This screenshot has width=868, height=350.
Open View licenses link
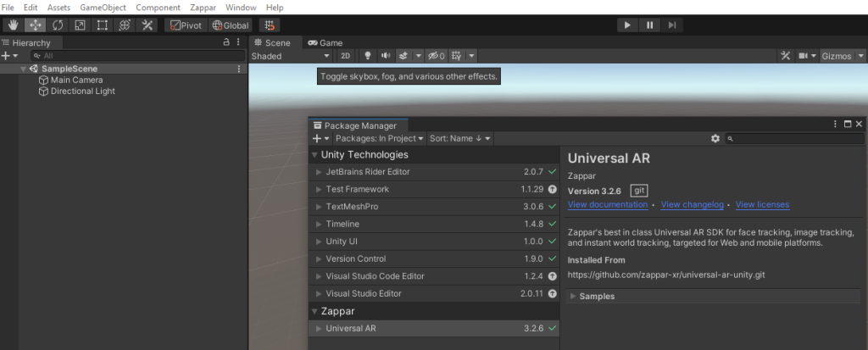point(762,205)
